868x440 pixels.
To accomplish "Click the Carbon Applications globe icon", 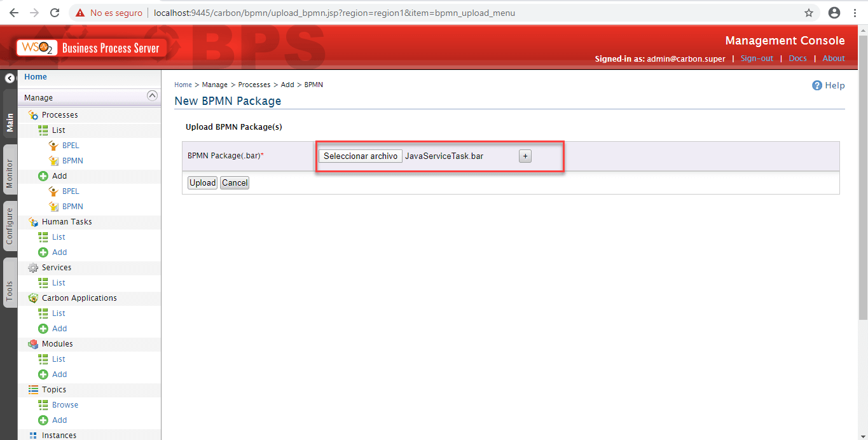I will (31, 298).
